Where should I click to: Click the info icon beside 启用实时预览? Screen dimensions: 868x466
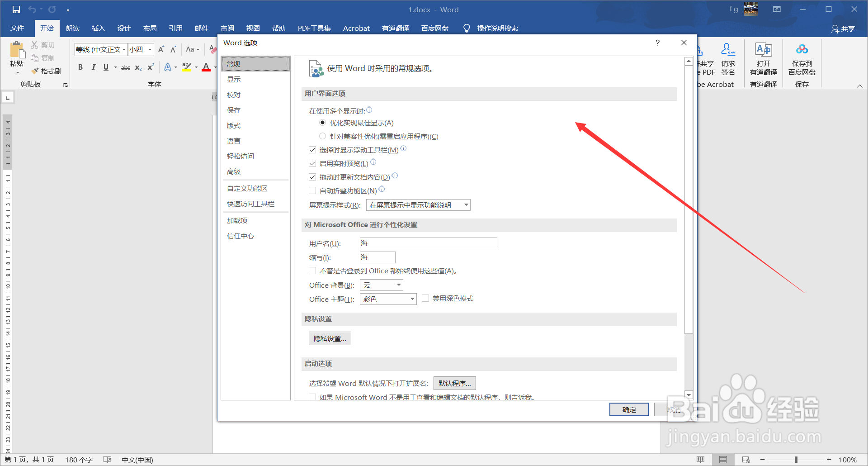pyautogui.click(x=373, y=162)
